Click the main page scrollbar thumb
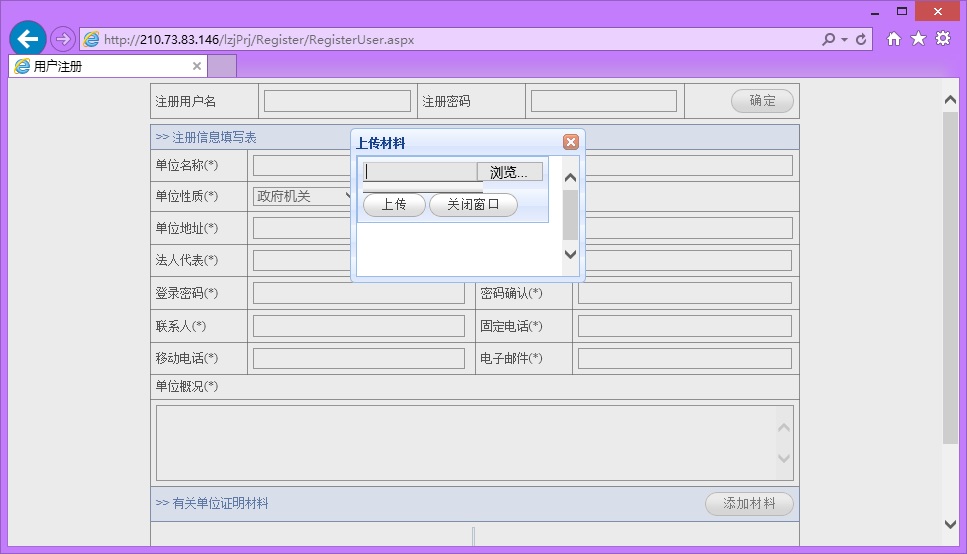Viewport: 967px width, 554px height. [x=950, y=278]
